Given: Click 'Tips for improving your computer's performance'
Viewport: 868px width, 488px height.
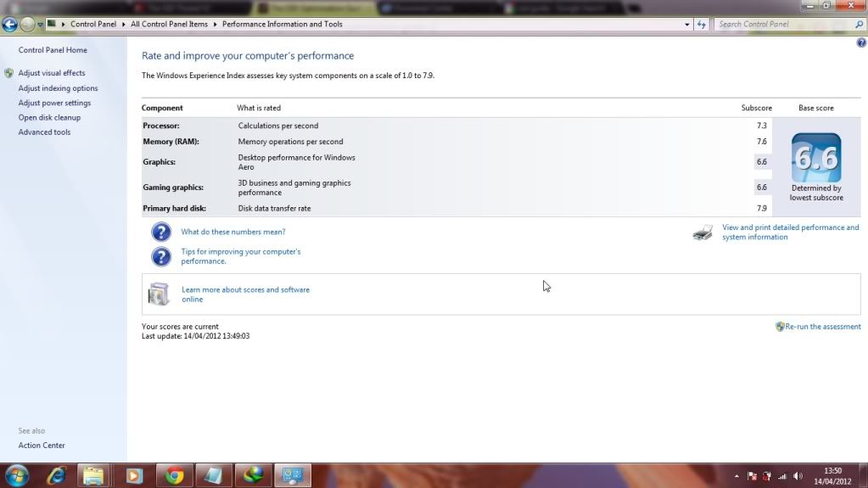Looking at the screenshot, I should pos(241,256).
